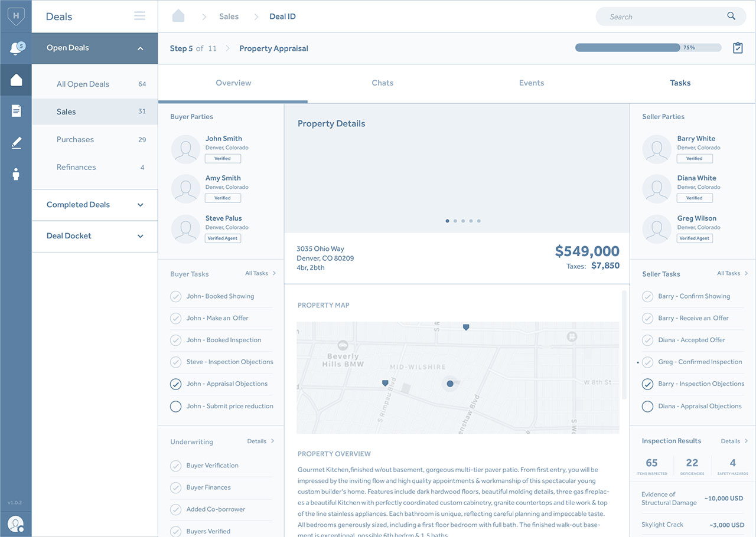Open All Tasks link under Buyer Tasks
Image resolution: width=756 pixels, height=537 pixels.
[x=260, y=273]
